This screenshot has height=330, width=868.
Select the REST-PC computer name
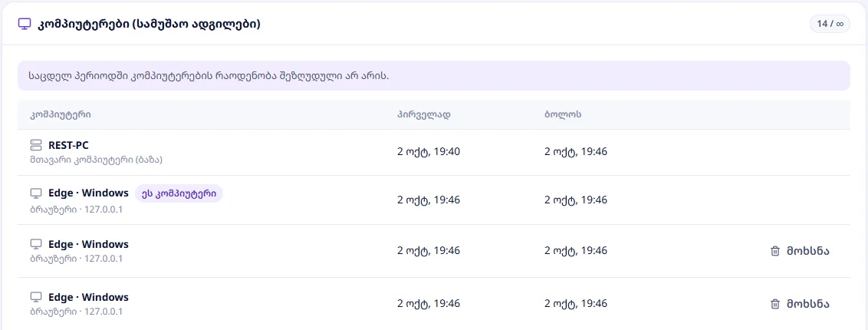tap(69, 146)
